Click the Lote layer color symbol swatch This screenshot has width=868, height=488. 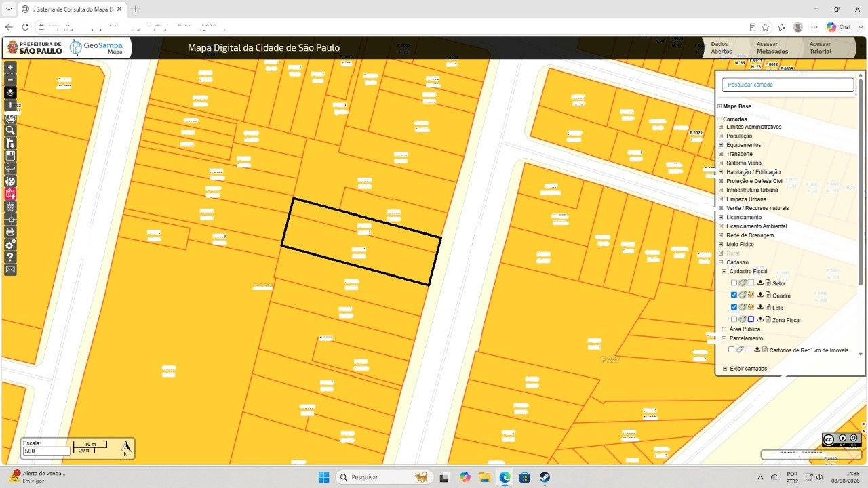tap(751, 307)
